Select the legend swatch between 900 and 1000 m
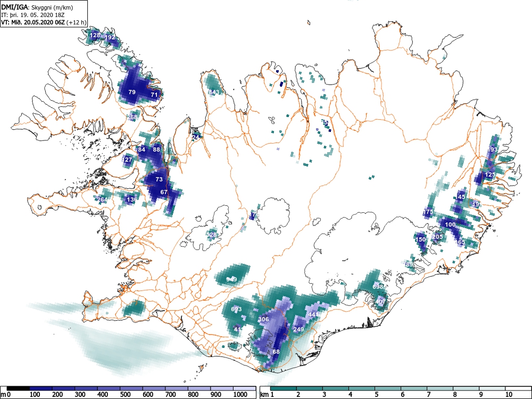The image size is (532, 399). tap(222, 388)
